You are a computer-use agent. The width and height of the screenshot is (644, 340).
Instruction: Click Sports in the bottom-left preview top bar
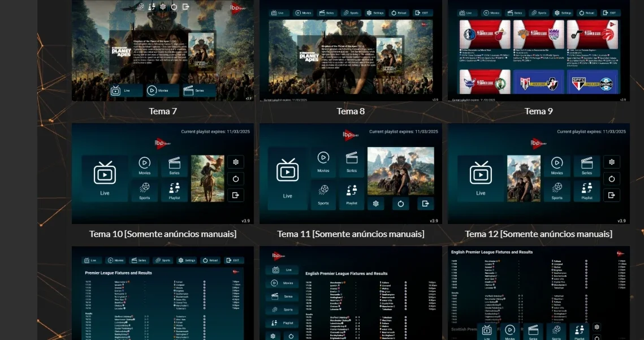(163, 260)
